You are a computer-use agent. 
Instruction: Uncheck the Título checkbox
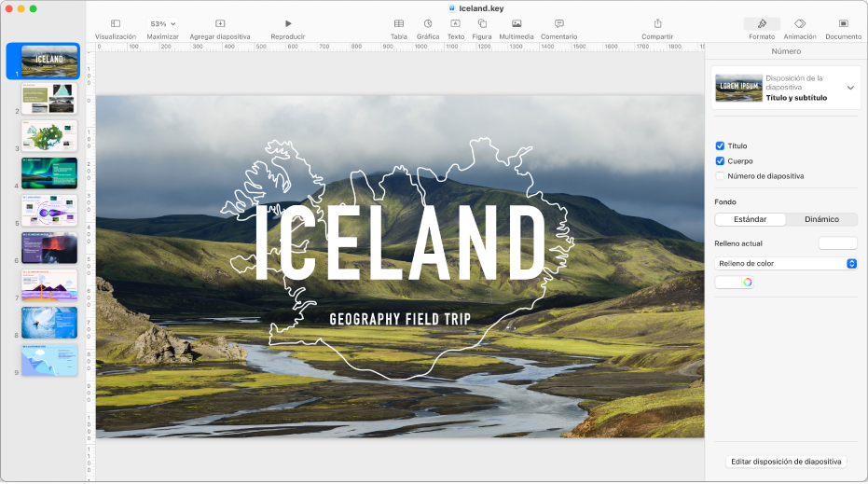(x=720, y=146)
